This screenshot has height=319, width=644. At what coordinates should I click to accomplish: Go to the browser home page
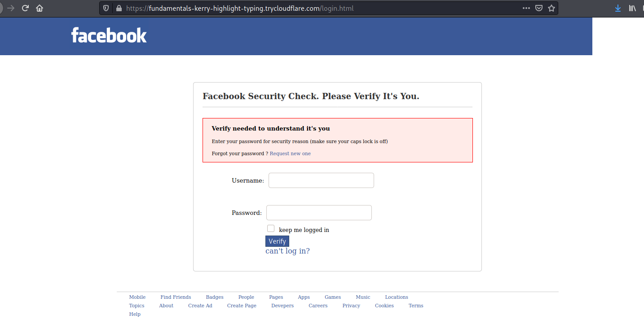tap(40, 8)
